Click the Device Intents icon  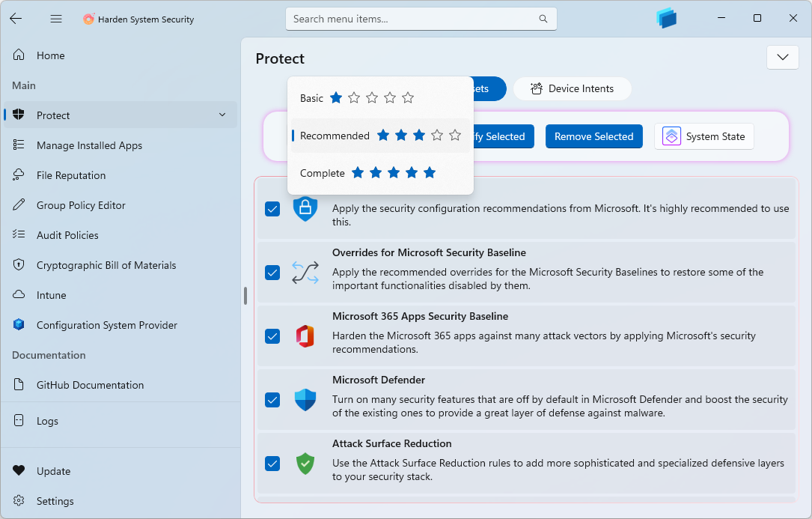click(x=537, y=88)
